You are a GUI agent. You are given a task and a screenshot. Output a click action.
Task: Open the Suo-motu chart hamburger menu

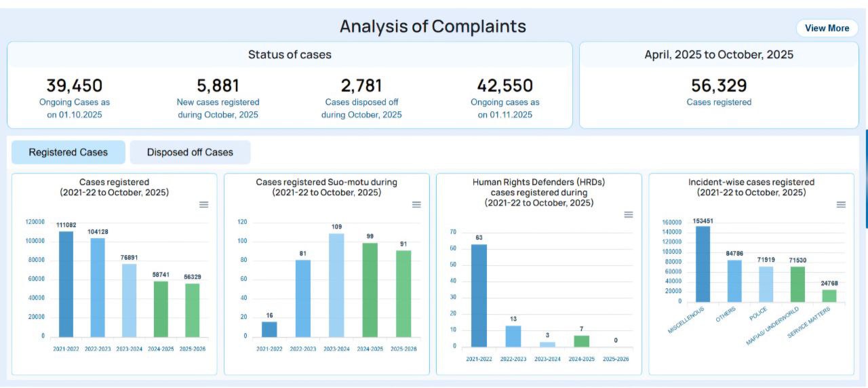(416, 205)
